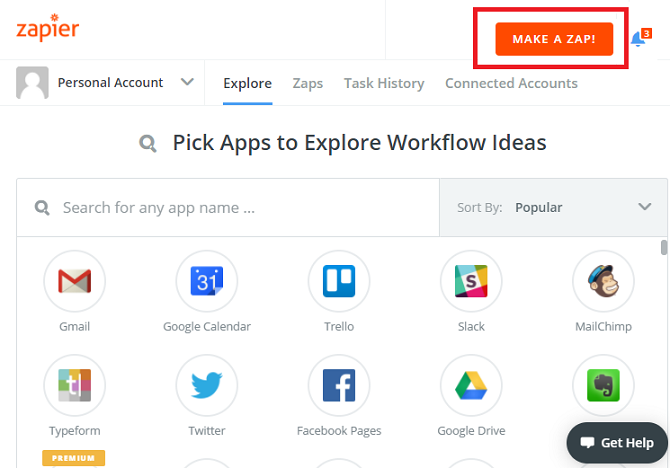Go to Connected Accounts tab

(511, 84)
